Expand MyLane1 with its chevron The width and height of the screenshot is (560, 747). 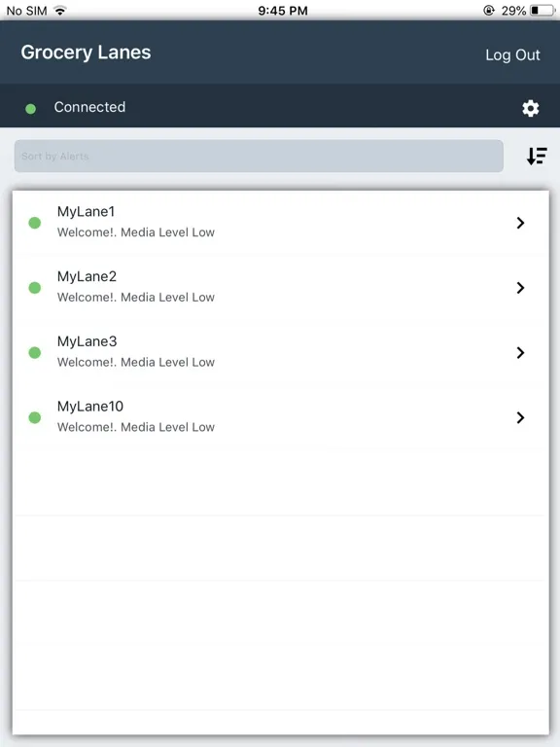[520, 223]
